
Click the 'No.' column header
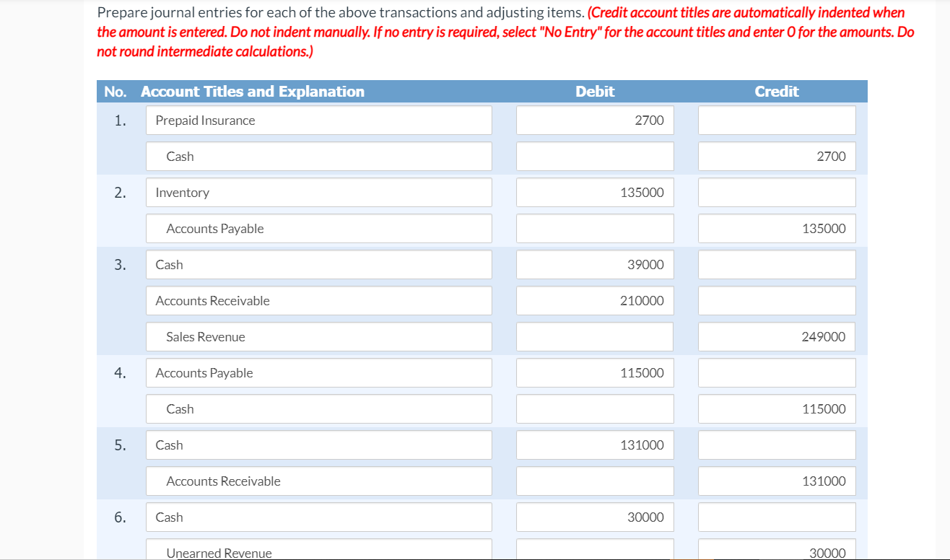[116, 92]
